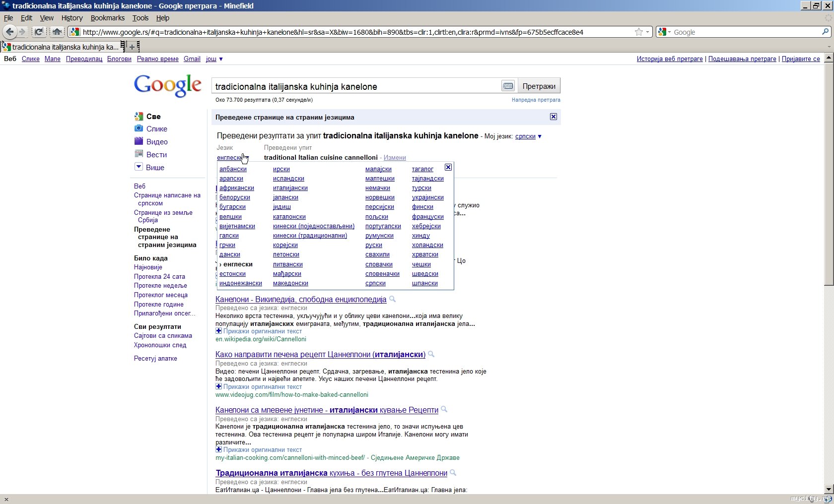Expand original text under the Wikipedia result
The width and height of the screenshot is (834, 504).
point(218,331)
